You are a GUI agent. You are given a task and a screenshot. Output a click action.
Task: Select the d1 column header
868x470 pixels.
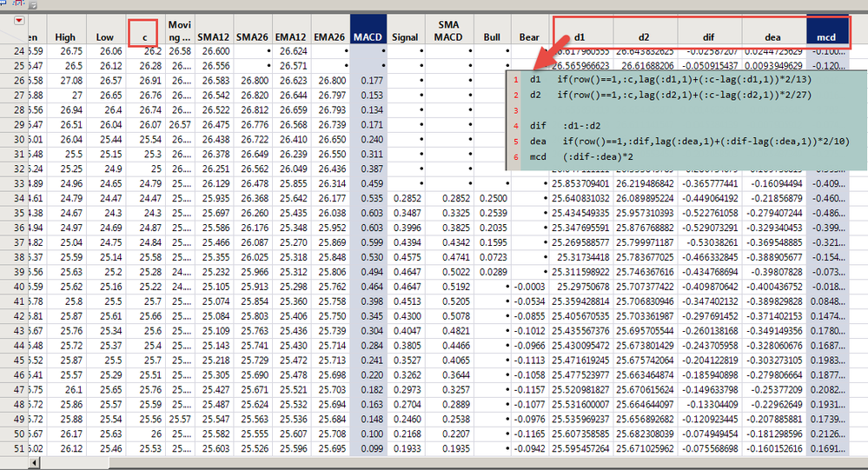click(580, 37)
